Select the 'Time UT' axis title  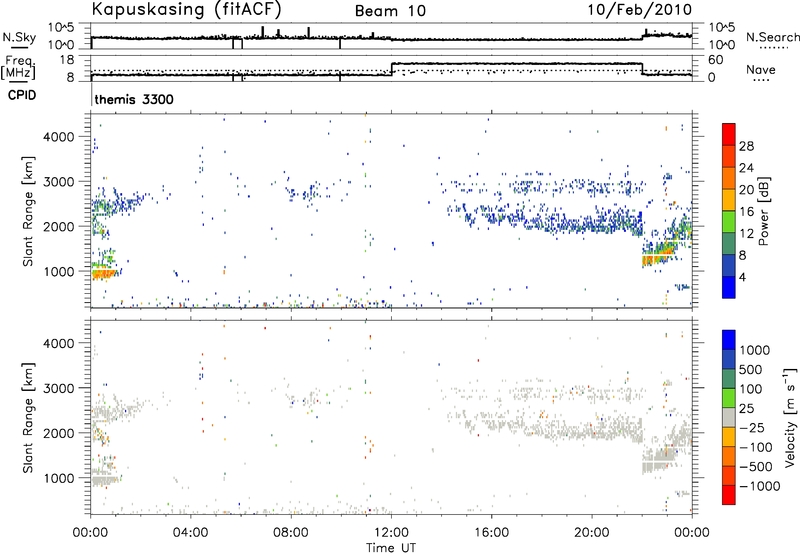(391, 548)
